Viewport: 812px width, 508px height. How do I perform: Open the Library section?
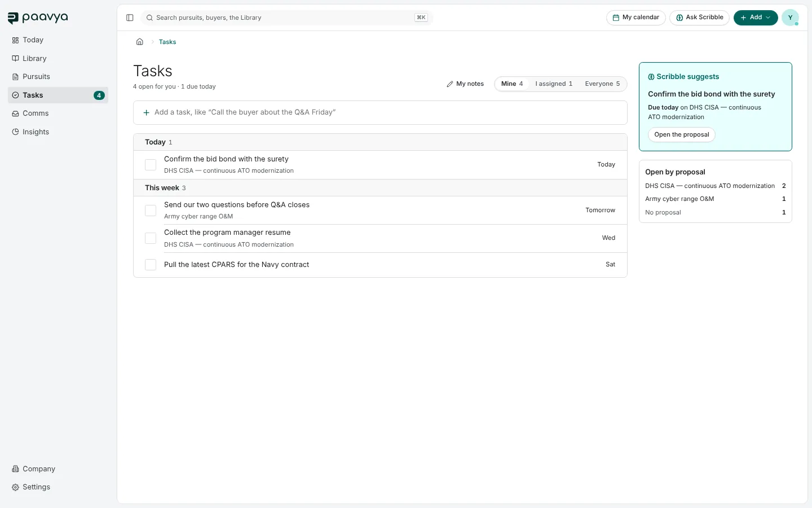[58, 59]
